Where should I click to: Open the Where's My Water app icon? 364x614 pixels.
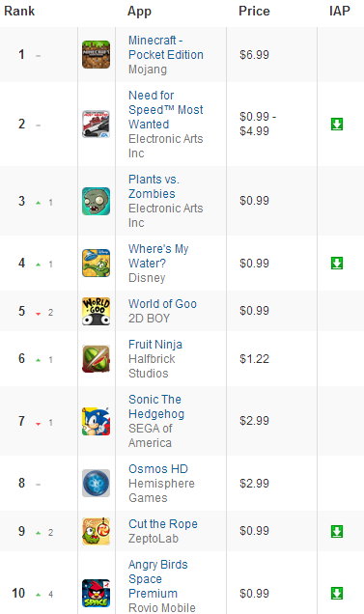[96, 264]
